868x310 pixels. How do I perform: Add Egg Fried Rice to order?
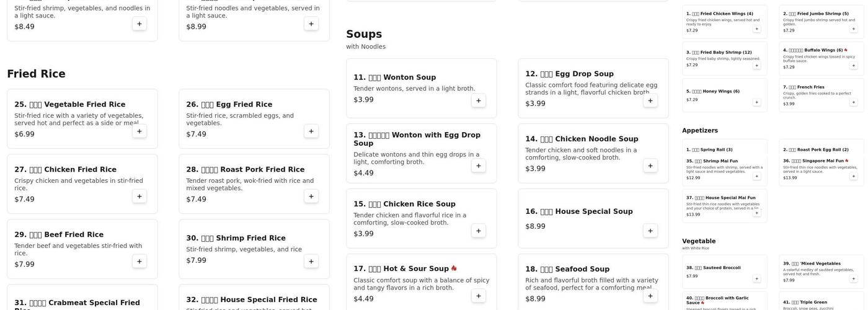(311, 131)
